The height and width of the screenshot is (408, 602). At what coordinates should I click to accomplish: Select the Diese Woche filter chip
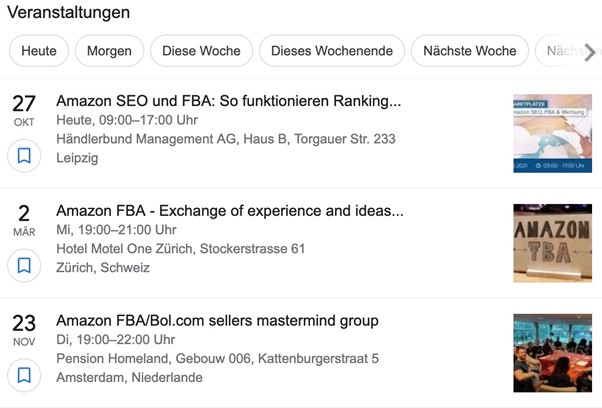coord(201,51)
